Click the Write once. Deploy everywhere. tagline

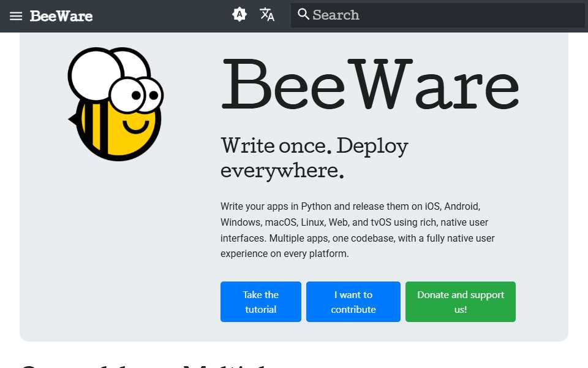tap(314, 158)
